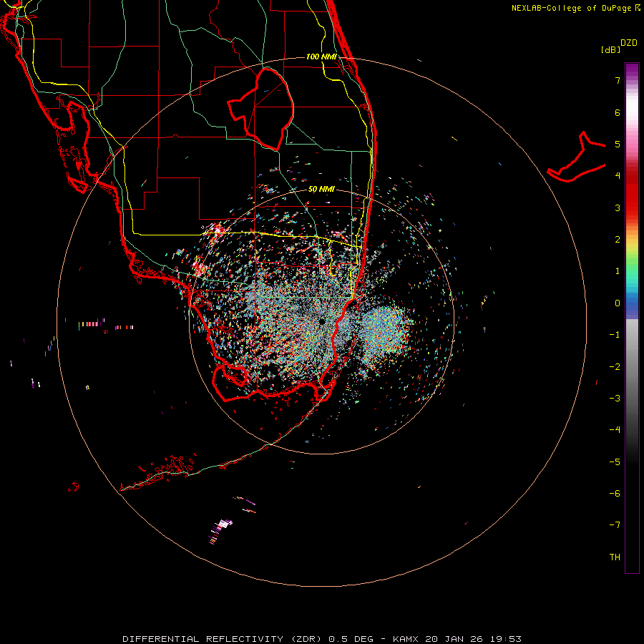Click the 7 value on the color scale

point(618,80)
